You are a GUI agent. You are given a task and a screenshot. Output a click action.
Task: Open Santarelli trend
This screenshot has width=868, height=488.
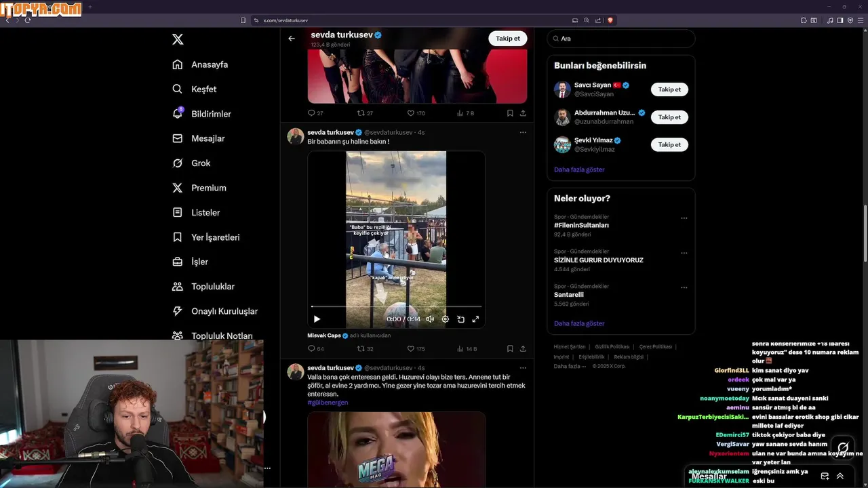pos(569,295)
